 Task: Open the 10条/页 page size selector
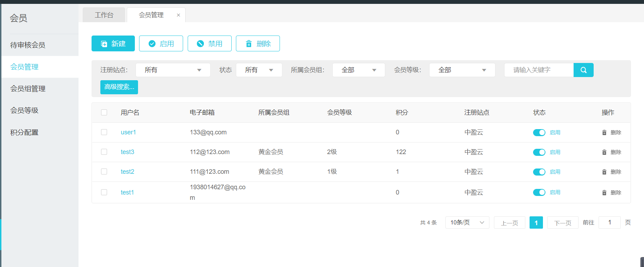click(x=467, y=223)
